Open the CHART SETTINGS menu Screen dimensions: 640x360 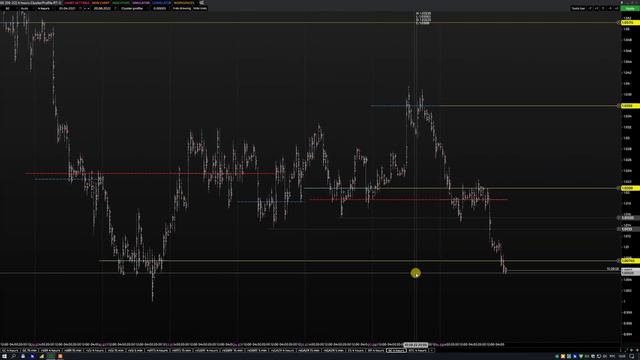click(x=77, y=3)
